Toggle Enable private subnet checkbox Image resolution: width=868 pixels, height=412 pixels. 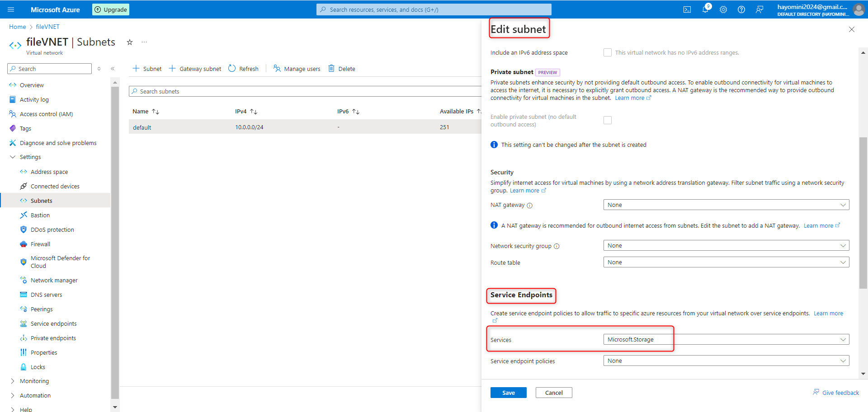tap(608, 120)
